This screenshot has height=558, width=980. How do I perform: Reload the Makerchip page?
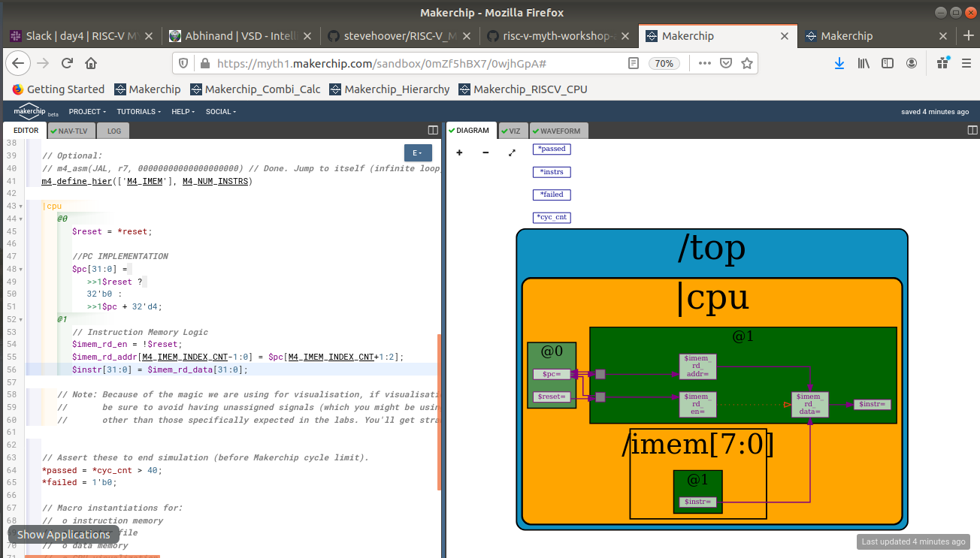[67, 63]
